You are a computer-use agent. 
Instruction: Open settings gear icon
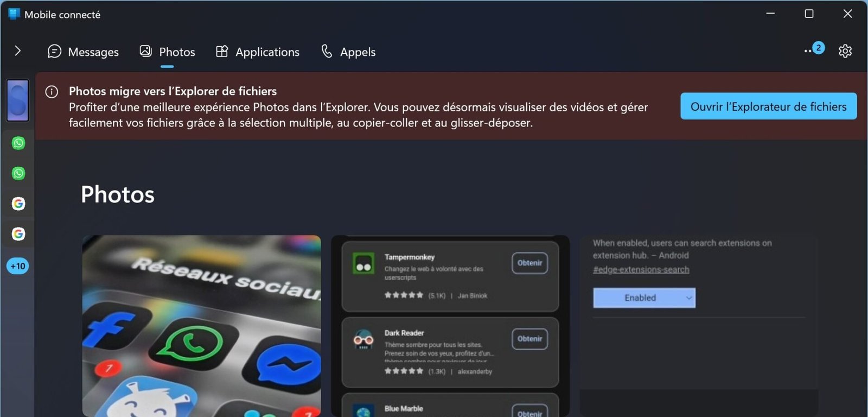845,51
